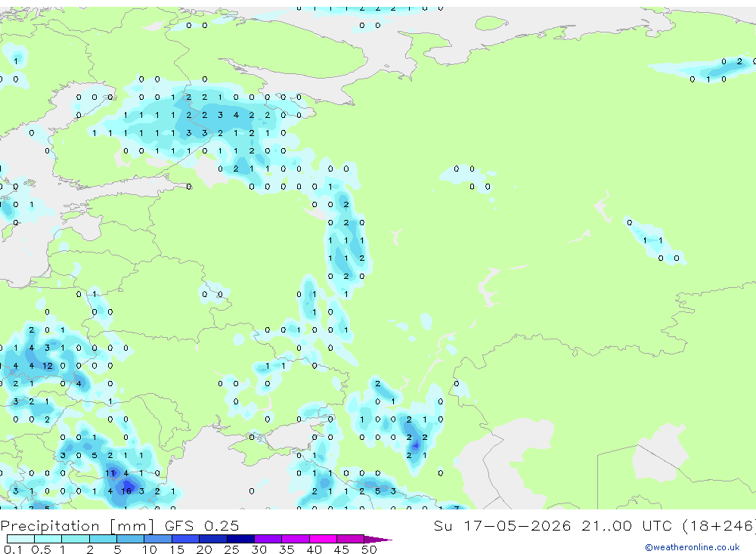The image size is (756, 554).
Task: Click the '(18+246)' forecast run text
Action: pyautogui.click(x=720, y=526)
